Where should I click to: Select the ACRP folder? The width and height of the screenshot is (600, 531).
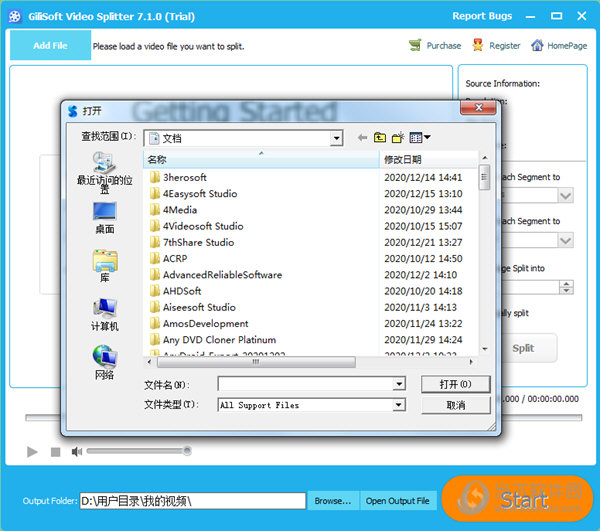[x=169, y=259]
